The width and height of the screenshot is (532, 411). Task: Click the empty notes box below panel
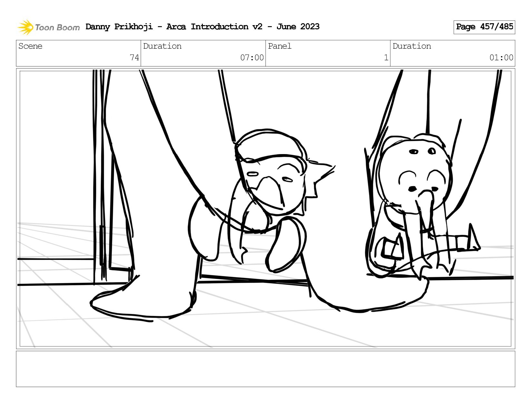tap(265, 369)
